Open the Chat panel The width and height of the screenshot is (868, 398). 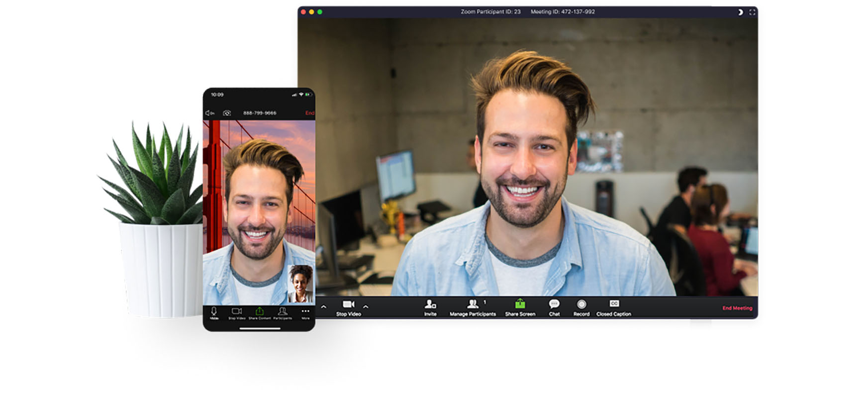[x=554, y=307]
